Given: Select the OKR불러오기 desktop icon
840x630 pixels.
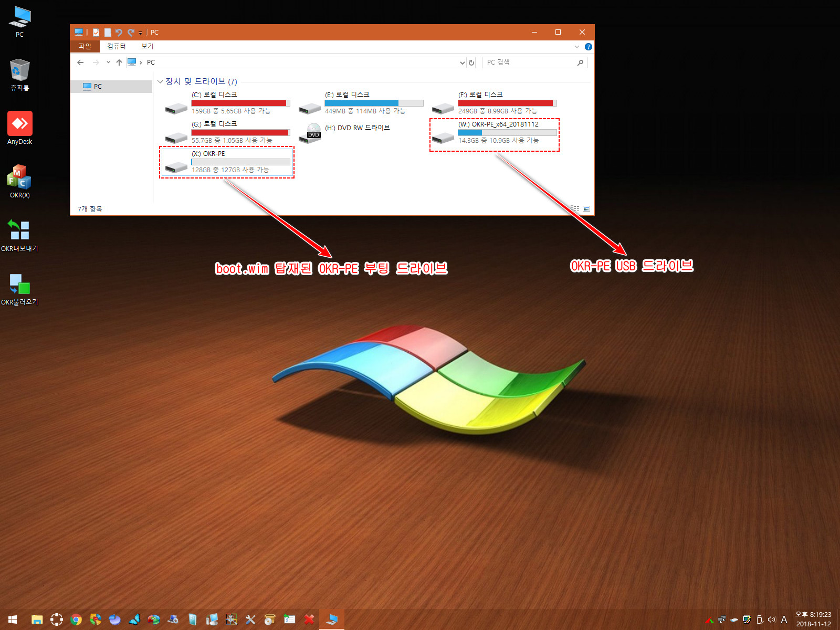Looking at the screenshot, I should pyautogui.click(x=19, y=289).
